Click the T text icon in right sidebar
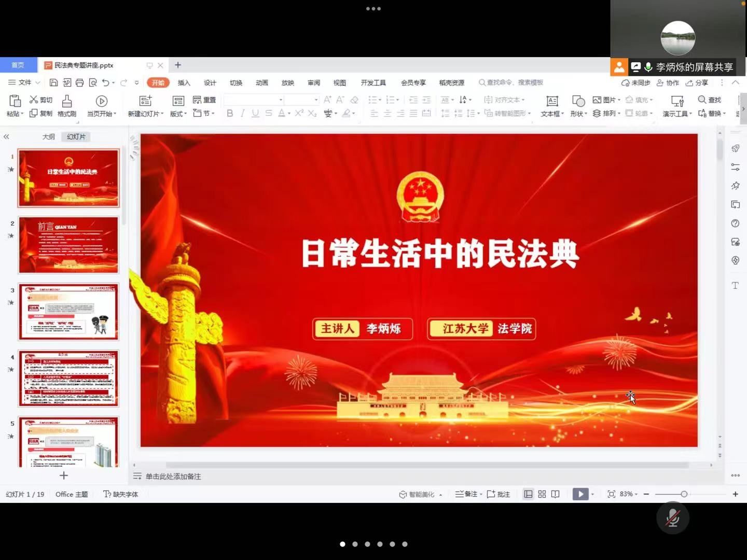 735,286
